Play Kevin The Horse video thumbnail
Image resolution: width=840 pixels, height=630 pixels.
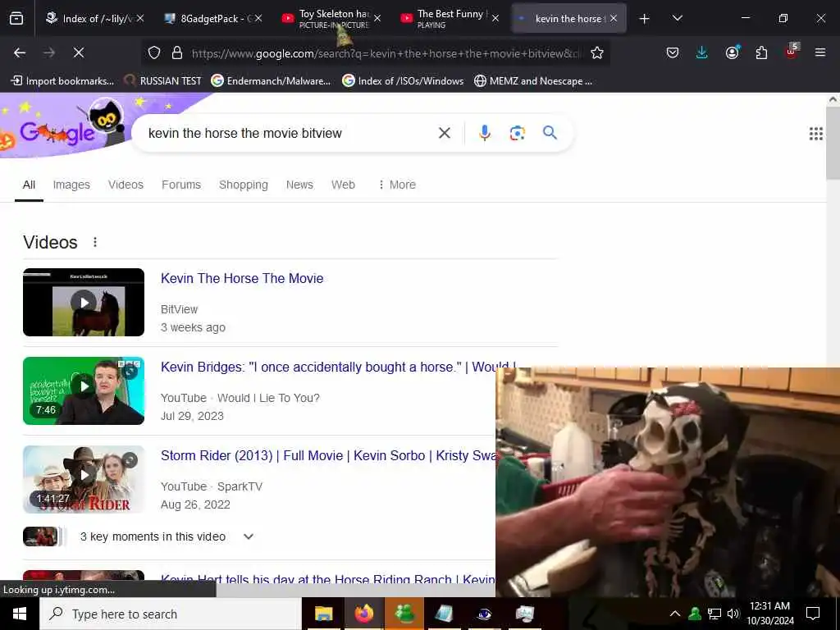pyautogui.click(x=84, y=302)
